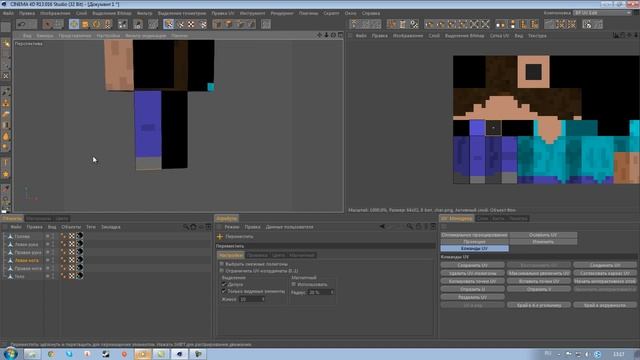Open Chrome from the taskbar
The image size is (640, 360).
pyautogui.click(x=51, y=354)
